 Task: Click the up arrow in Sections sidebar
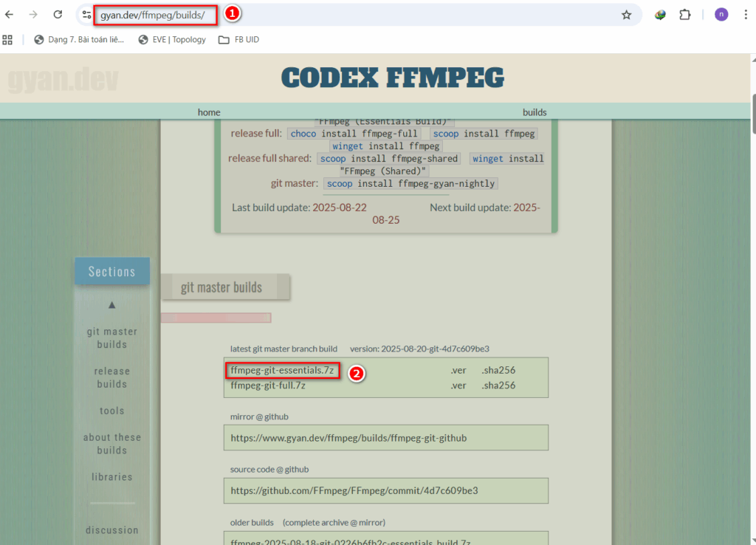point(112,305)
